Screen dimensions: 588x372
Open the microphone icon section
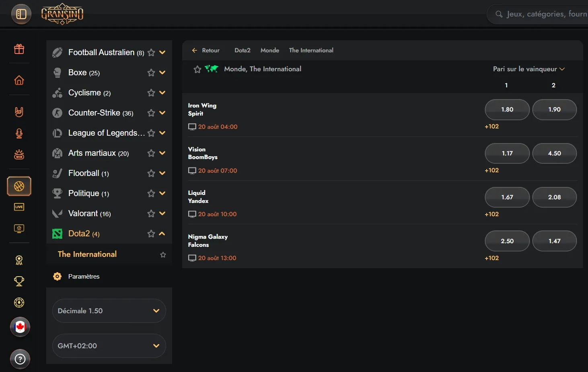click(19, 133)
